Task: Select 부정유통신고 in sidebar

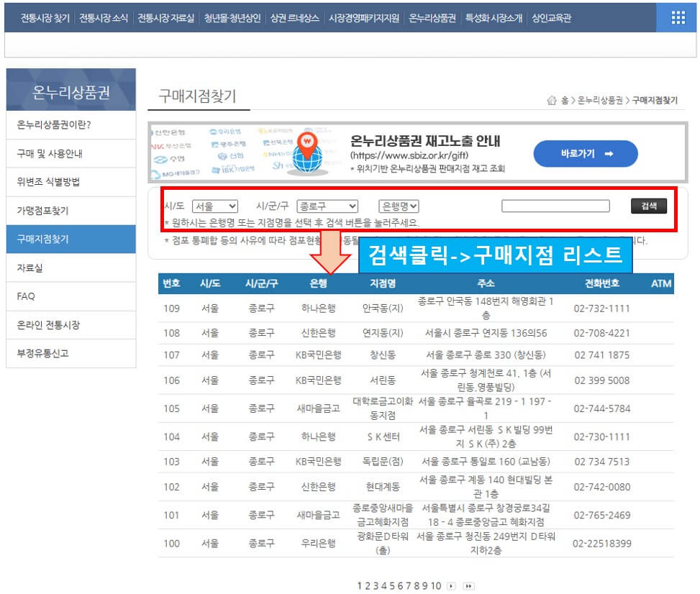Action: point(71,354)
